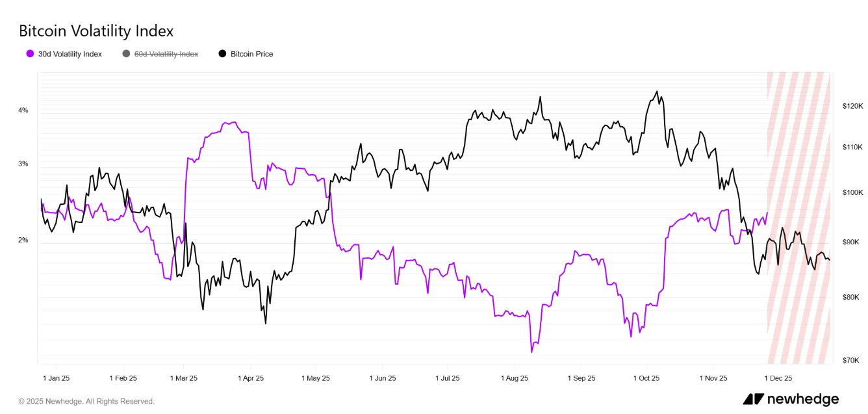This screenshot has width=868, height=414.
Task: Click the Newhedge logo icon mark
Action: (753, 399)
